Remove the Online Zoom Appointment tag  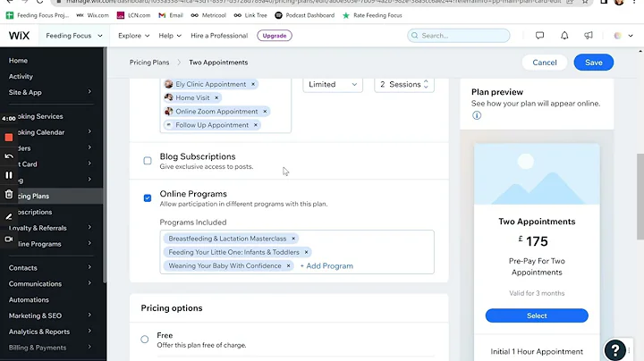coord(265,111)
